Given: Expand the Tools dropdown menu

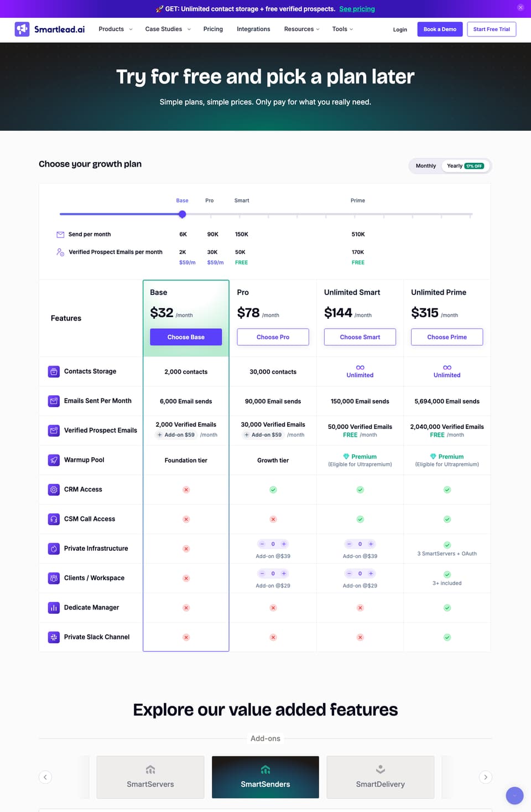Looking at the screenshot, I should (342, 29).
